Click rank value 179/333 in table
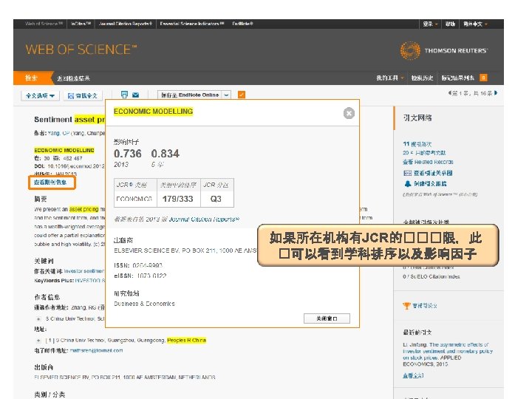The height and width of the screenshot is (399, 532). (178, 199)
